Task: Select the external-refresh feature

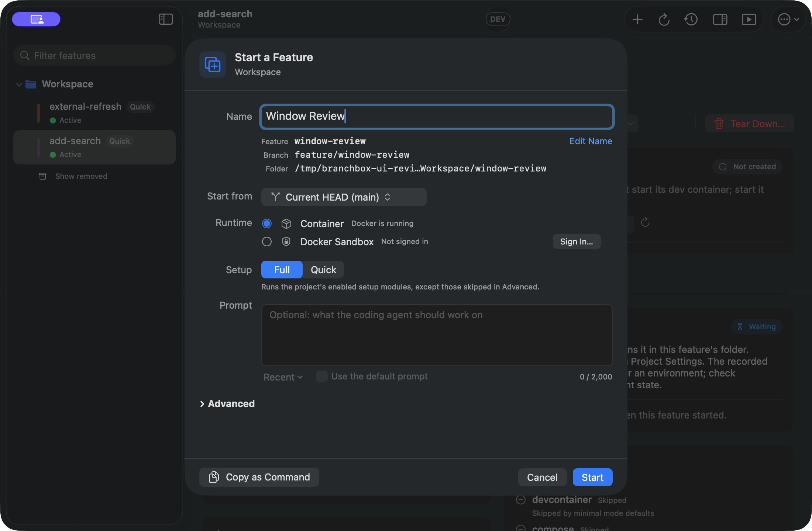Action: 94,113
